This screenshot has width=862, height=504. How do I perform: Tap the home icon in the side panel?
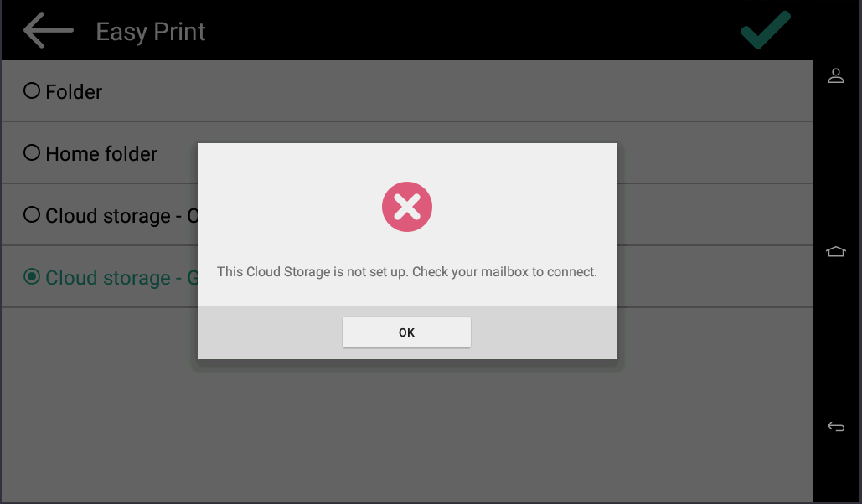coord(836,251)
